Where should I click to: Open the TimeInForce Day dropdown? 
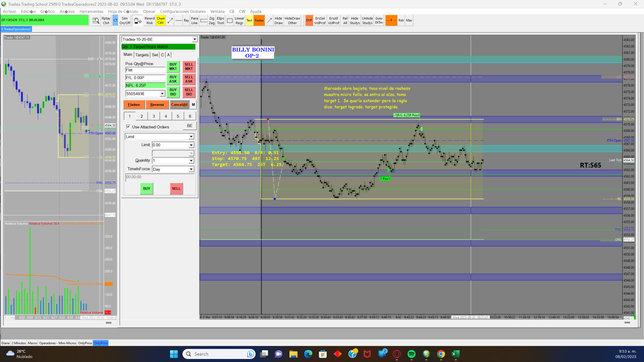coord(191,169)
